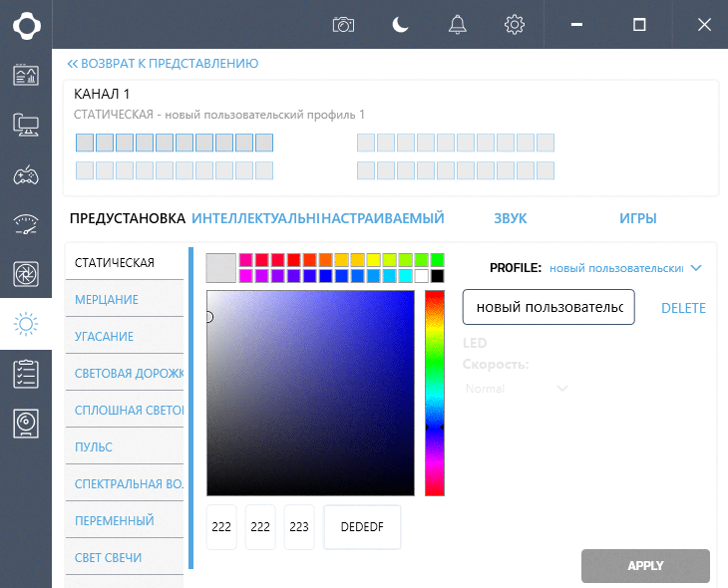The height and width of the screenshot is (588, 728).
Task: Select МЕРЦАНИЕ lighting mode
Action: [125, 299]
